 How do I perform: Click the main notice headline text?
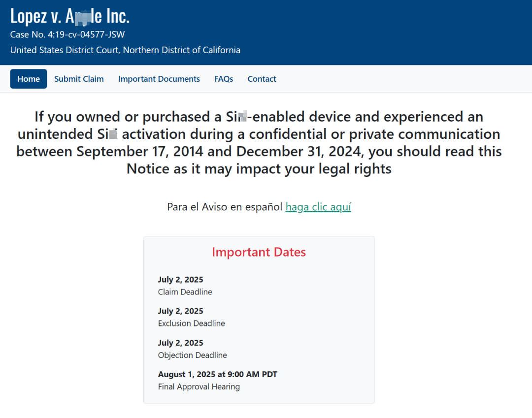pyautogui.click(x=259, y=143)
